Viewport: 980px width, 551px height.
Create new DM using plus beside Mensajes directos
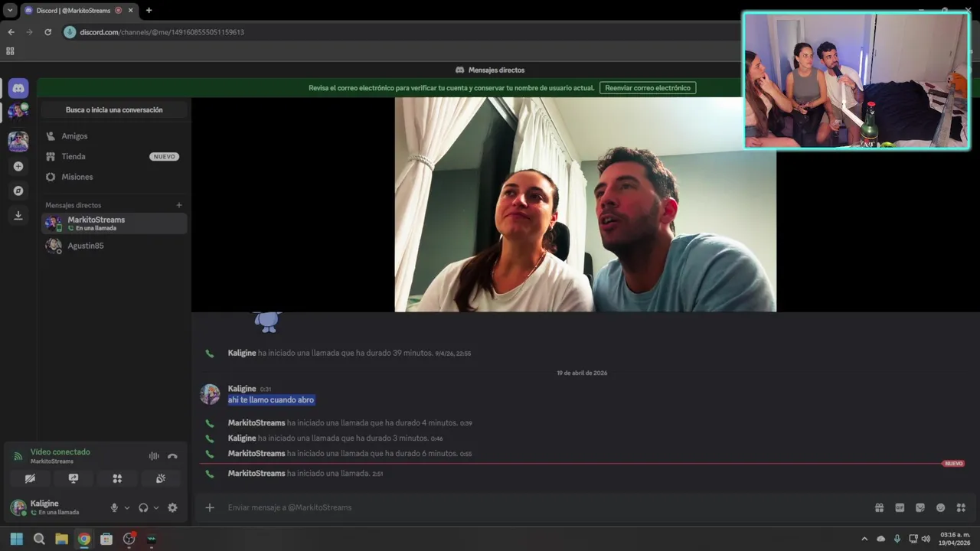[179, 205]
